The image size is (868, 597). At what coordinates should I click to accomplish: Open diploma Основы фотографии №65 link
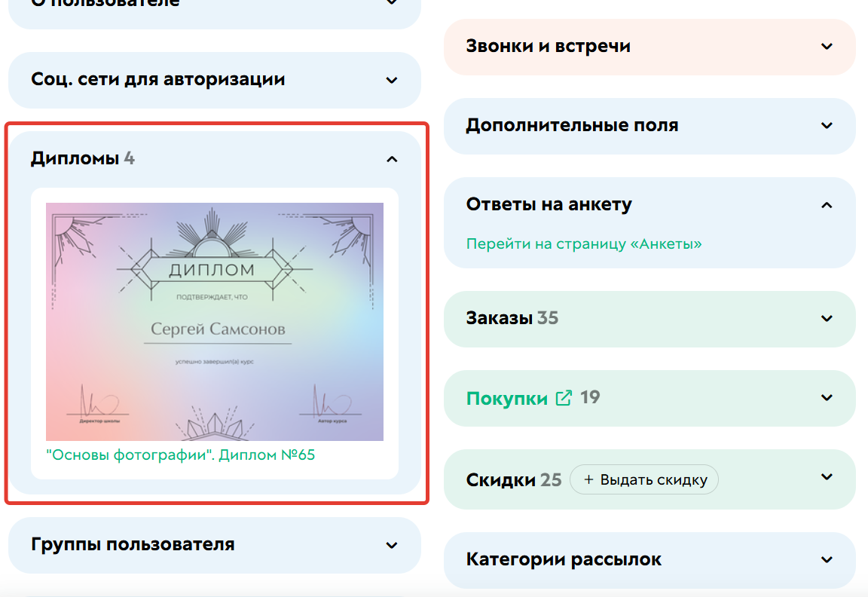pos(181,455)
